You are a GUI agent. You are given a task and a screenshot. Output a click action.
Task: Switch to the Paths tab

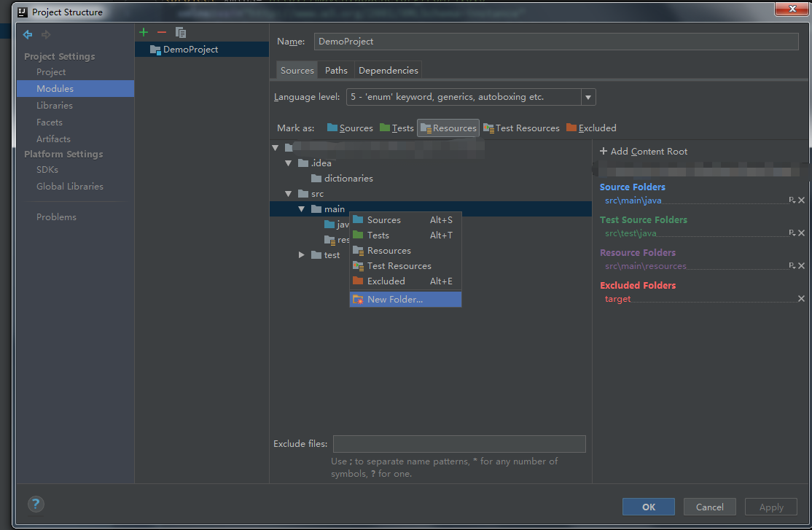click(x=335, y=69)
